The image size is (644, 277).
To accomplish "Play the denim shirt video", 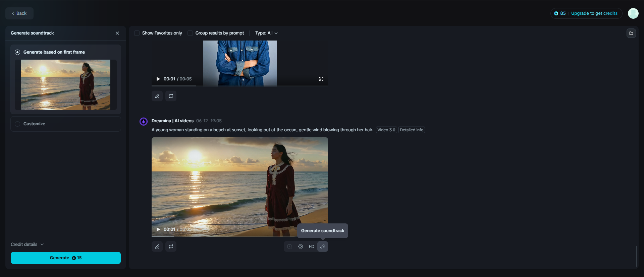I will pos(158,79).
